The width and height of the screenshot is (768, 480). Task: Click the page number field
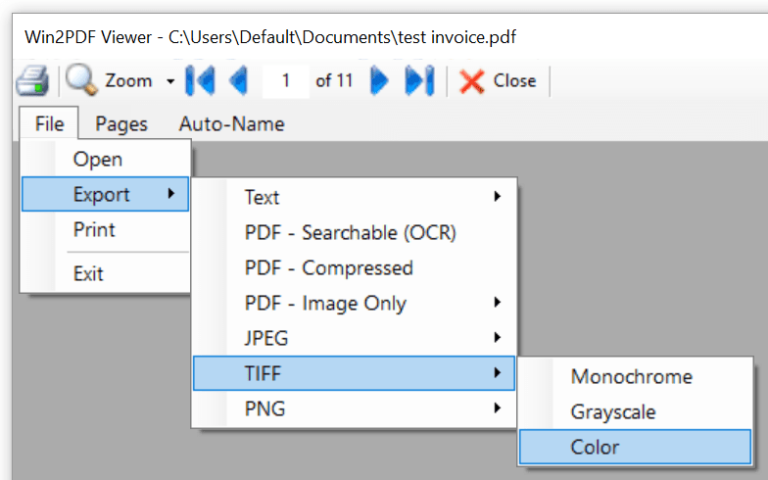tap(286, 80)
